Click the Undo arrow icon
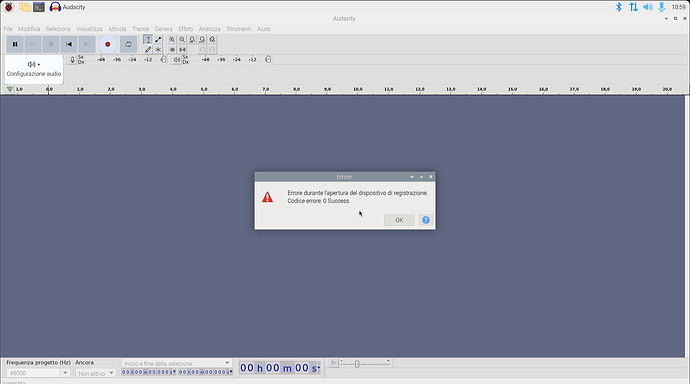 coord(202,50)
